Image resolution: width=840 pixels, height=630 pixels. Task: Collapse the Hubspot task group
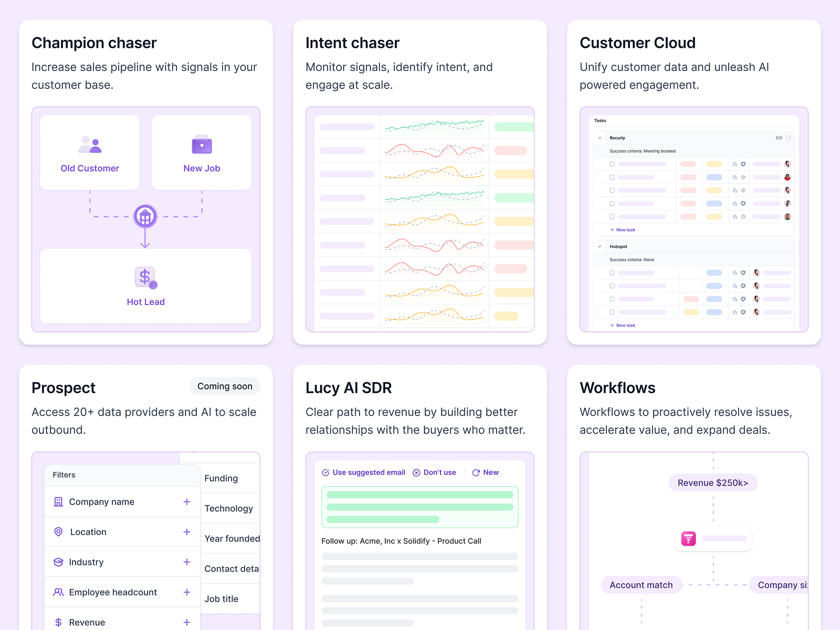coord(599,246)
